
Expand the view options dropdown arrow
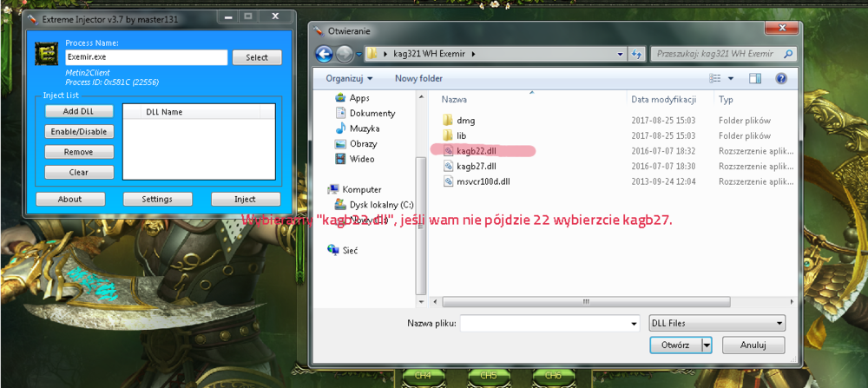click(730, 79)
